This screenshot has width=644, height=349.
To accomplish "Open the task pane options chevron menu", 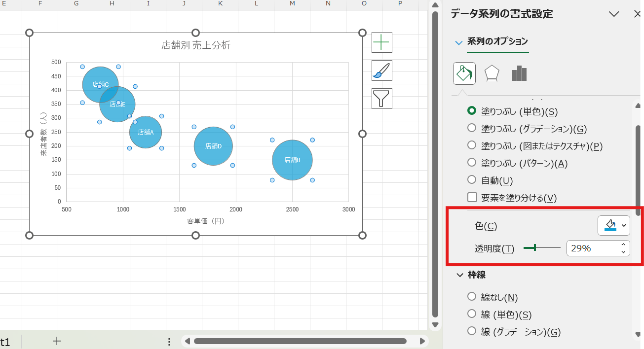I will coord(614,14).
